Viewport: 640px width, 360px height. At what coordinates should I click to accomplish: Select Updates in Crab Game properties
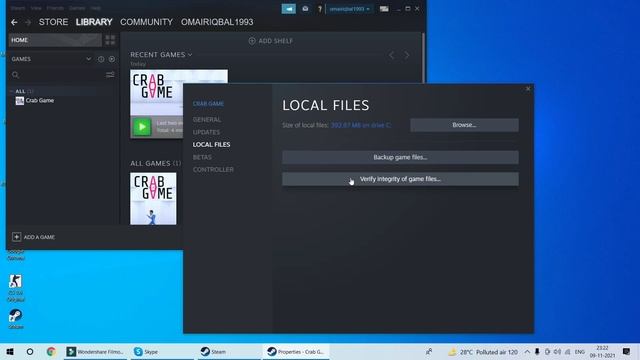[206, 132]
